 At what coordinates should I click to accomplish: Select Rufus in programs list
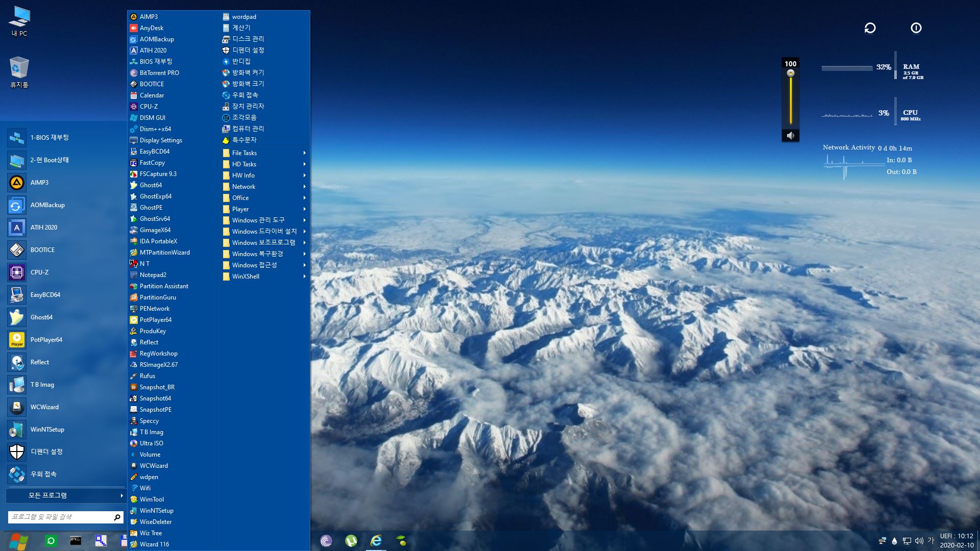pos(174,376)
